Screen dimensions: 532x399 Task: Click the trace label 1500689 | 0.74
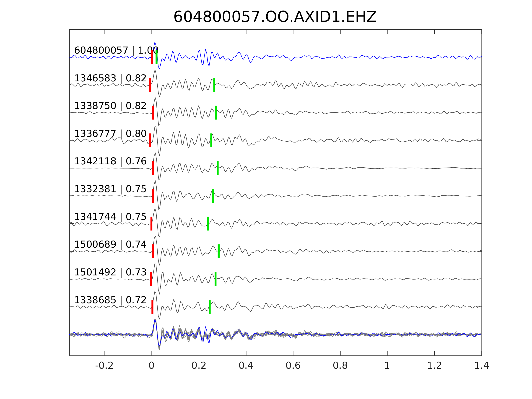coord(110,244)
